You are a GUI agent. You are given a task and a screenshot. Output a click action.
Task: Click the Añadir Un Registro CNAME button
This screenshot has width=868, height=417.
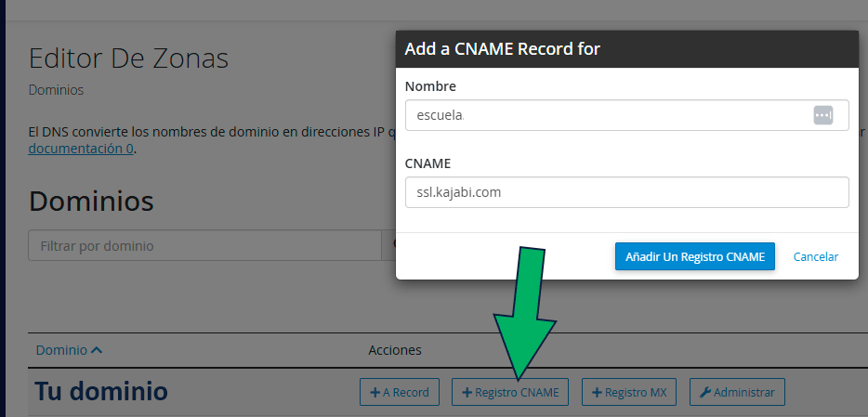pyautogui.click(x=694, y=256)
